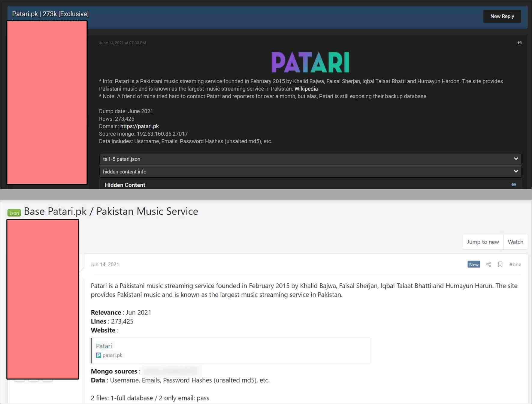Click the Hidden Content heading
532x404 pixels.
point(125,185)
